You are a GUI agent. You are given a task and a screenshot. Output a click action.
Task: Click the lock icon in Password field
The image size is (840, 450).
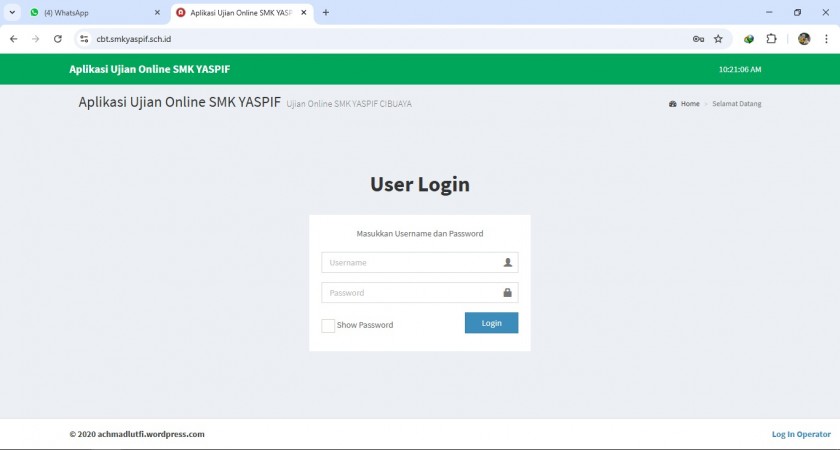pyautogui.click(x=507, y=292)
